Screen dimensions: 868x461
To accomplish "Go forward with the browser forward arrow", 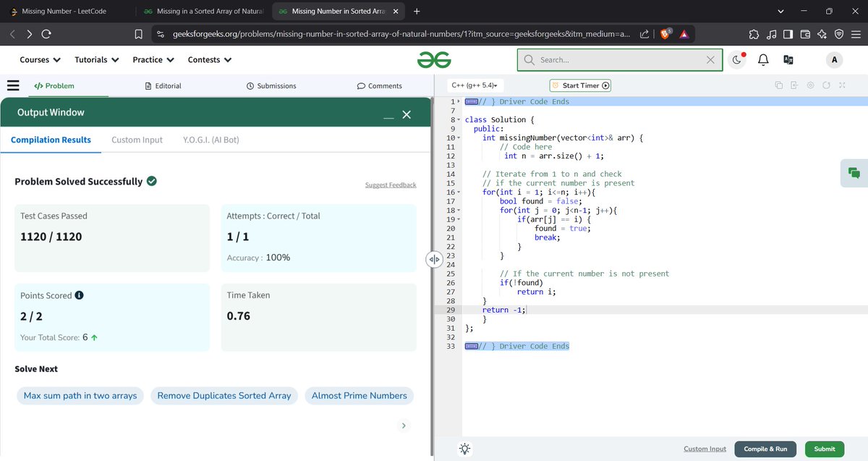I will click(x=29, y=34).
